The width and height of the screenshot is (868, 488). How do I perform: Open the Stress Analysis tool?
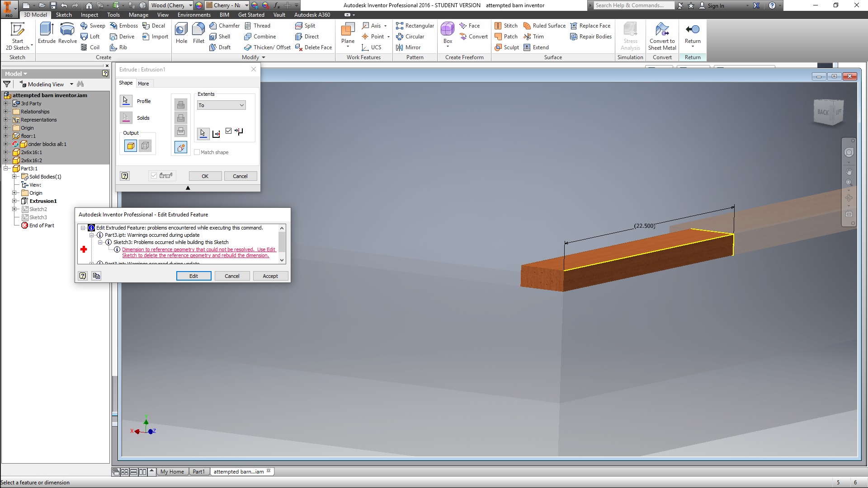[630, 36]
